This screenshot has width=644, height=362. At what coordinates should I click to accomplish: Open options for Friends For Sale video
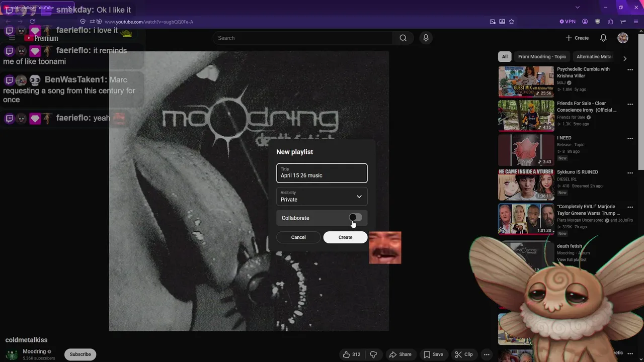(630, 104)
